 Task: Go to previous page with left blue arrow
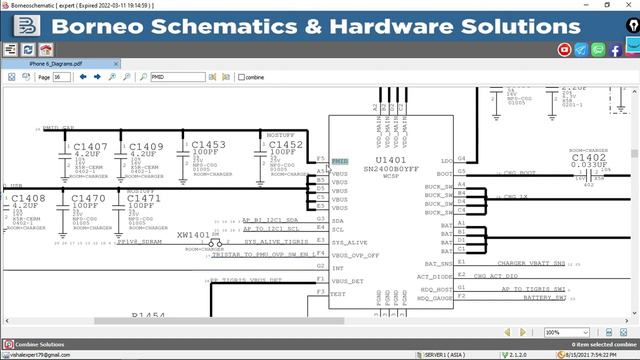(83, 77)
